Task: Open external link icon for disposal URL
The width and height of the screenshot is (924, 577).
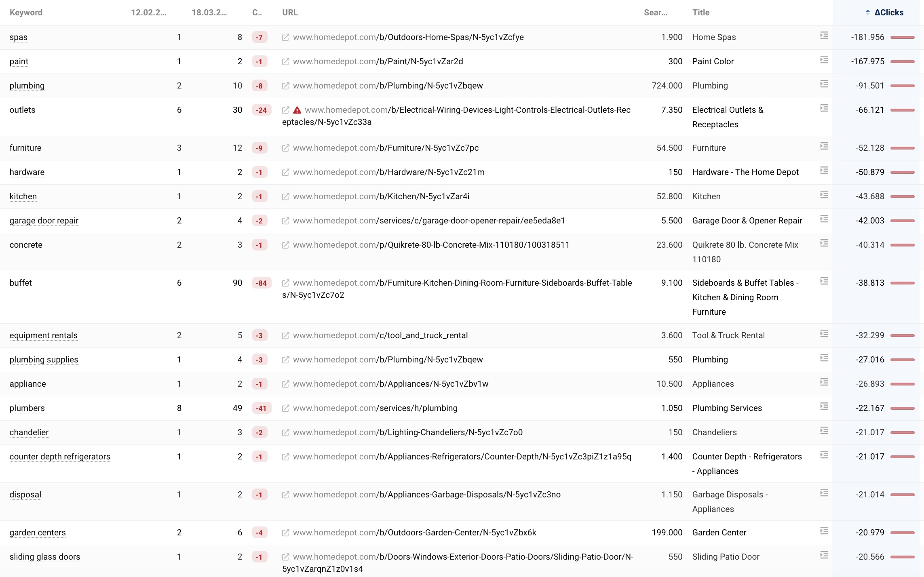Action: click(285, 495)
